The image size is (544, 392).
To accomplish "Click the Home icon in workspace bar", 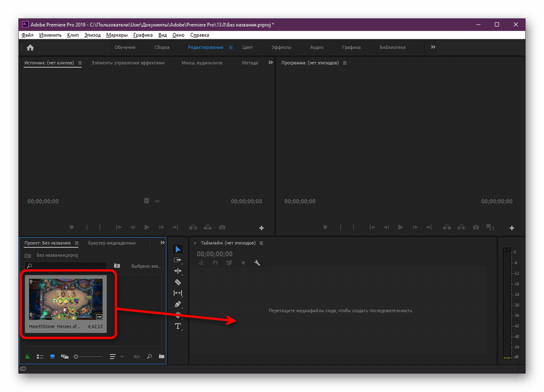I will 30,47.
